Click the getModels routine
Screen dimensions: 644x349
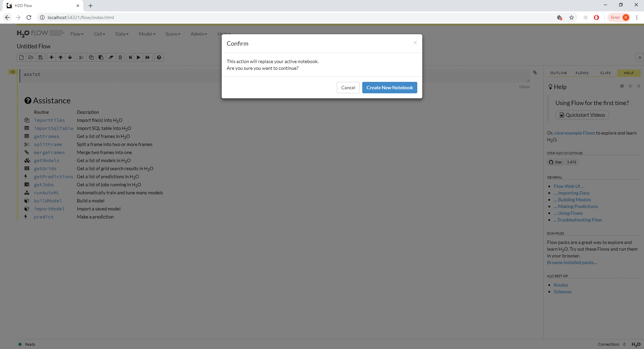tap(46, 160)
